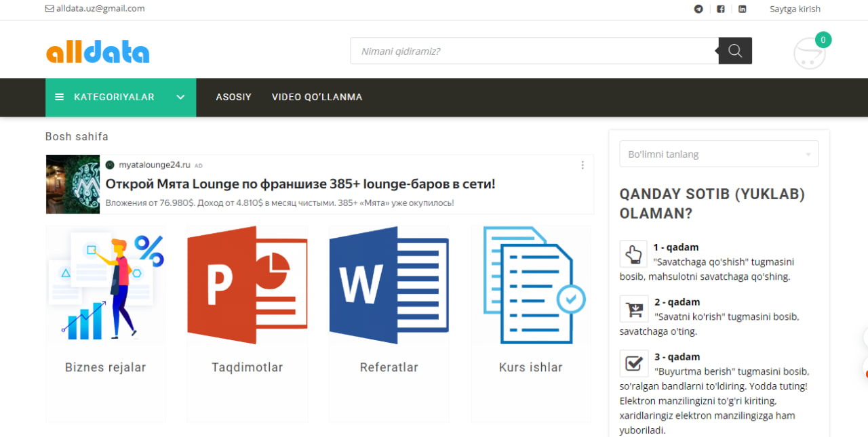
Task: Click the search magnifier button
Action: pyautogui.click(x=735, y=51)
